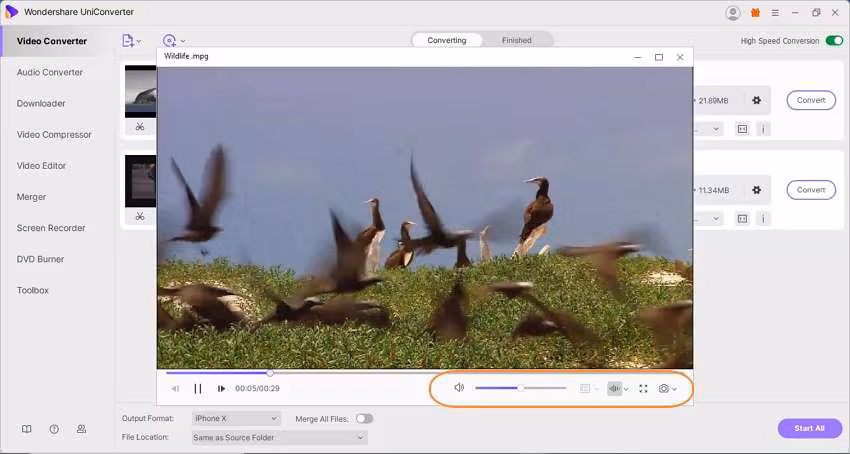
Task: Click the Wildlife video preview area
Action: click(424, 218)
